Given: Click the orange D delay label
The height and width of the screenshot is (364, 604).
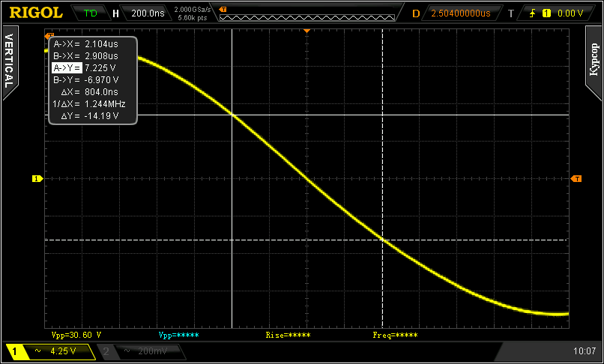Looking at the screenshot, I should pos(416,13).
